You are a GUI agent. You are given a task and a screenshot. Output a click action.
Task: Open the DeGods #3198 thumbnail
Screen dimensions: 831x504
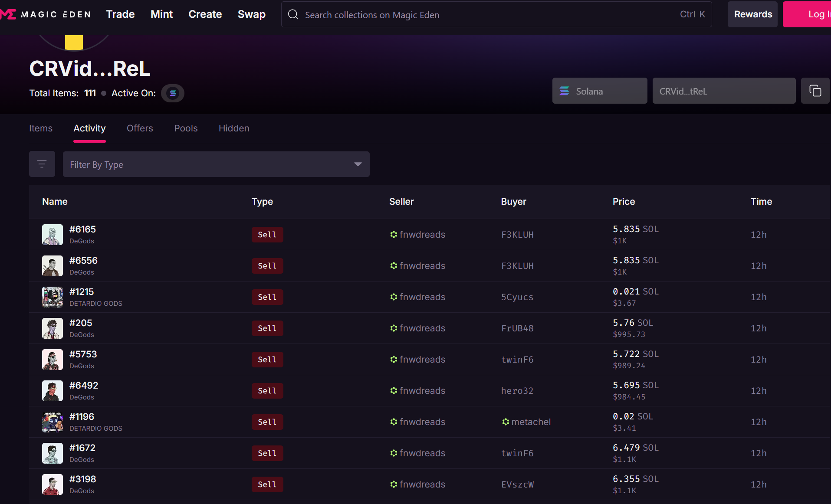click(53, 484)
